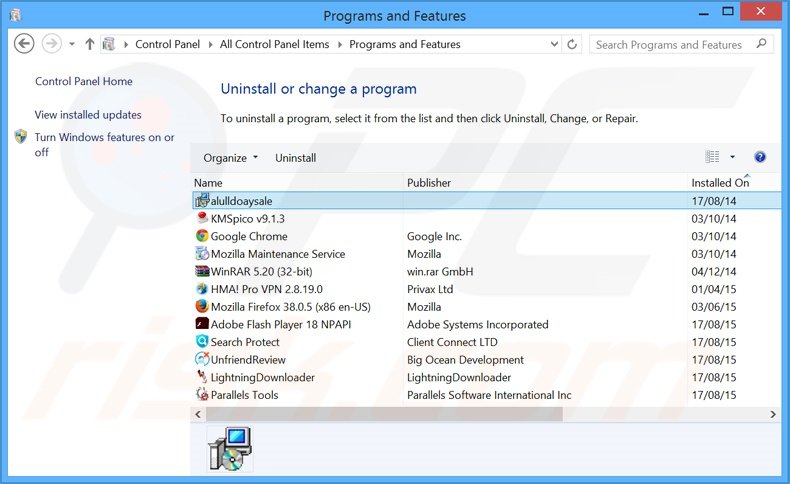Click publisher Parallels Software International Inc

point(489,395)
